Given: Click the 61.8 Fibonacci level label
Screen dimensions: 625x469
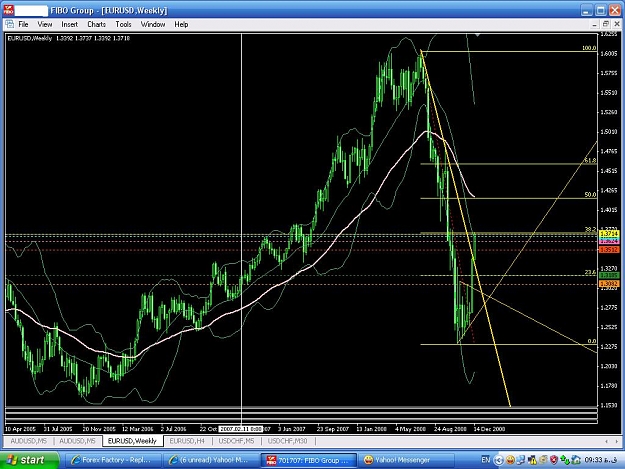Looking at the screenshot, I should pos(590,160).
